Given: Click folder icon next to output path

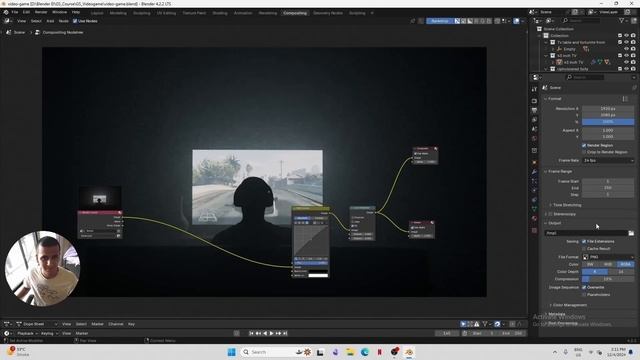Looking at the screenshot, I should (631, 233).
